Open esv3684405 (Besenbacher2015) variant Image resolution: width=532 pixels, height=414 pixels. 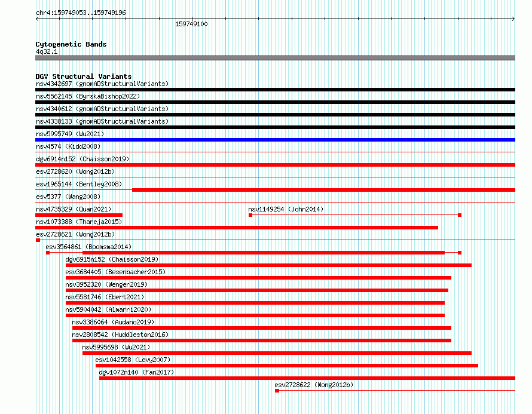click(115, 272)
